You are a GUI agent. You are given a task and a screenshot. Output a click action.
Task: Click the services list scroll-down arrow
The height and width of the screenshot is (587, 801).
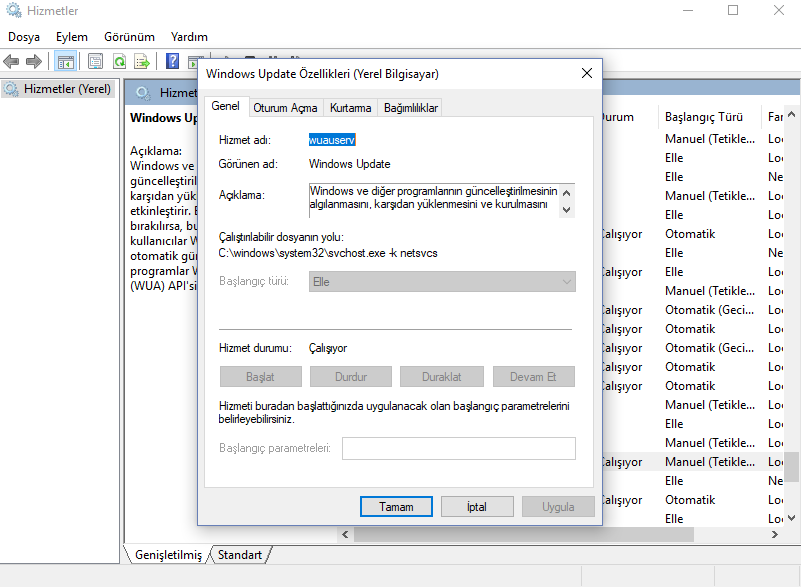point(791,518)
